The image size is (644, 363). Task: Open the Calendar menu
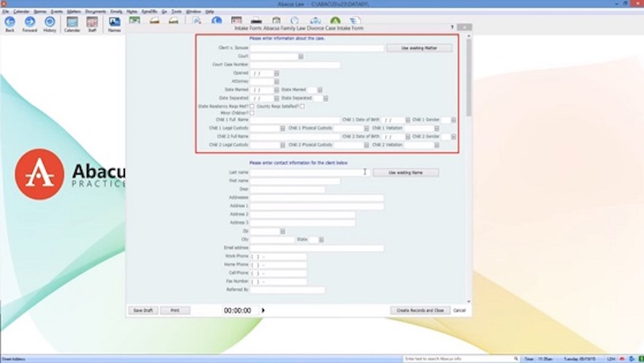point(21,12)
